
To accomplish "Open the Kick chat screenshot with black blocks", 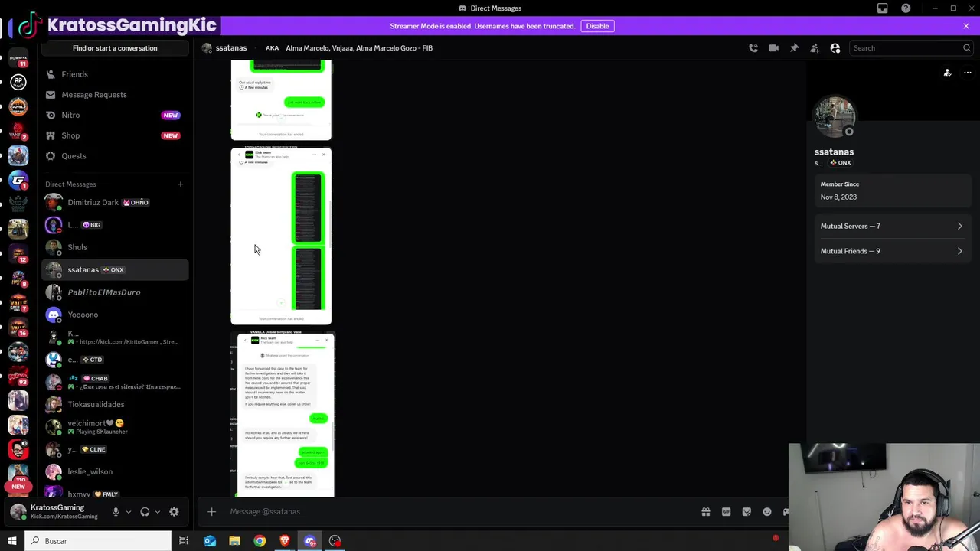I will [x=281, y=236].
